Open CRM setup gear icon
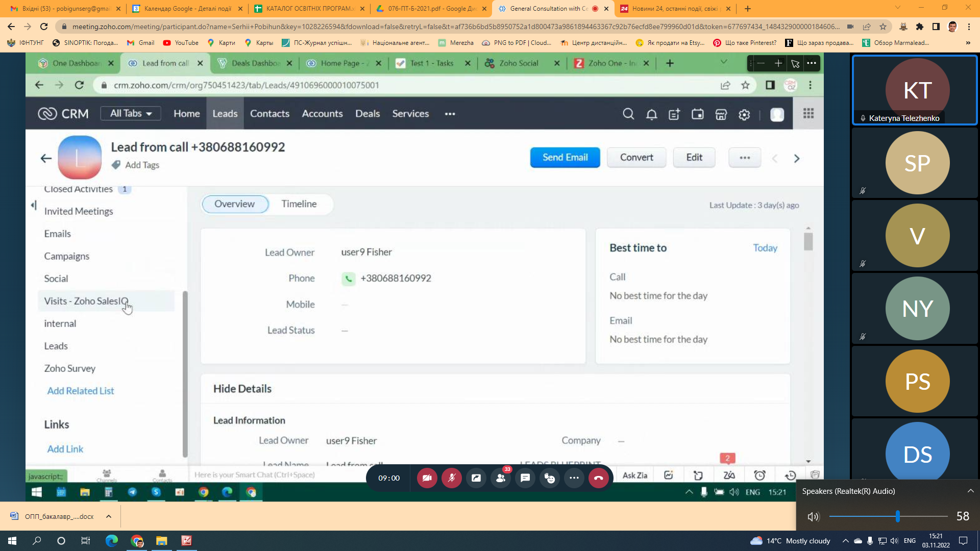The width and height of the screenshot is (980, 551). 744,114
